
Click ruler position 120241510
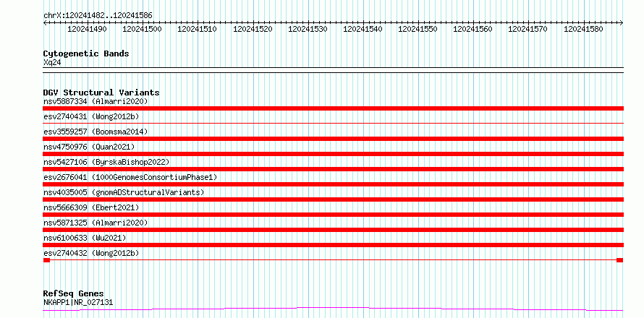(197, 30)
